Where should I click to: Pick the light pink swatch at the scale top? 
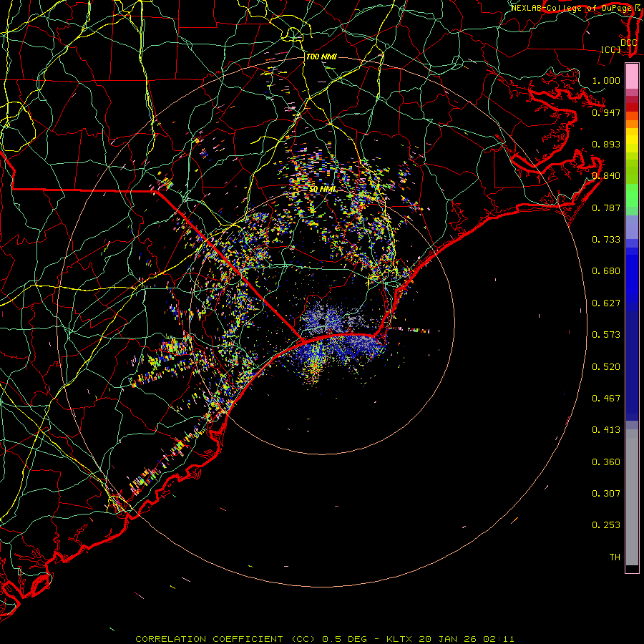[x=632, y=76]
